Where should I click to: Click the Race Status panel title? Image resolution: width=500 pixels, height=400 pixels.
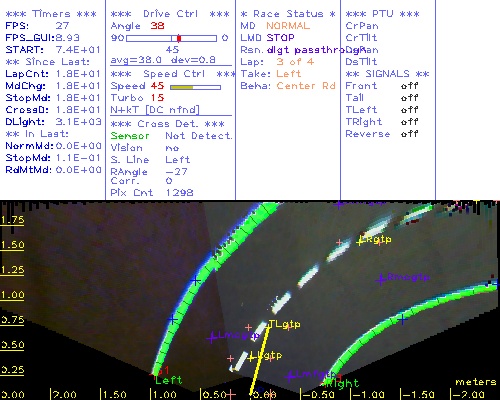tap(288, 14)
